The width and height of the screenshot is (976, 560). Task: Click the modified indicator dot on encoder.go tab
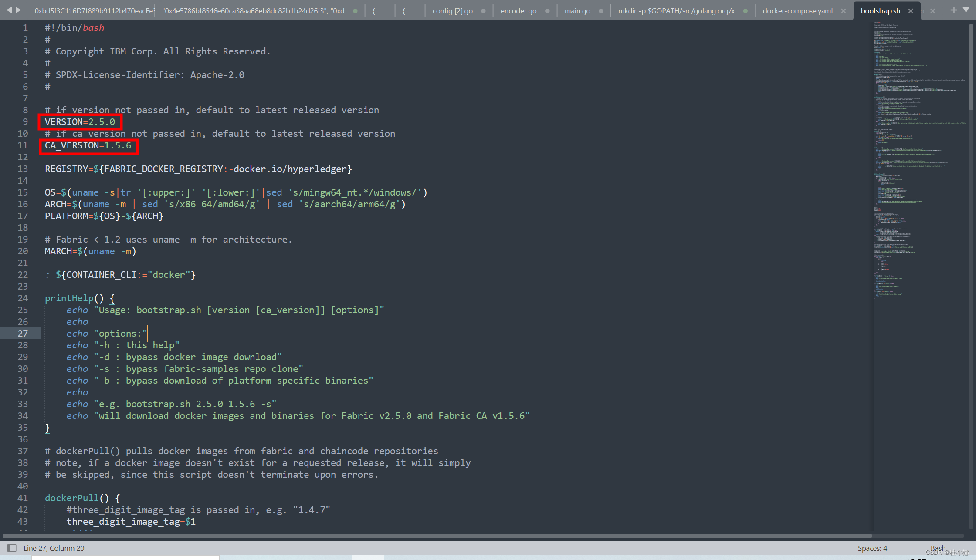point(548,11)
